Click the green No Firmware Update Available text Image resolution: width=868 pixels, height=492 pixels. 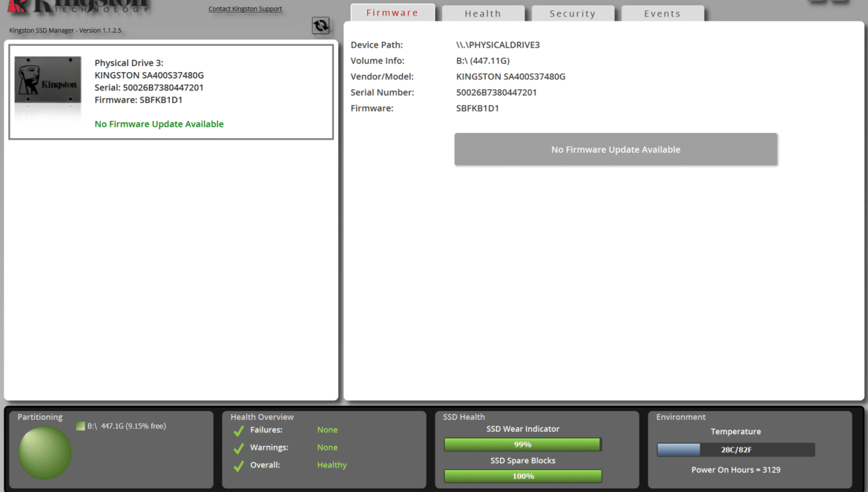pos(159,124)
